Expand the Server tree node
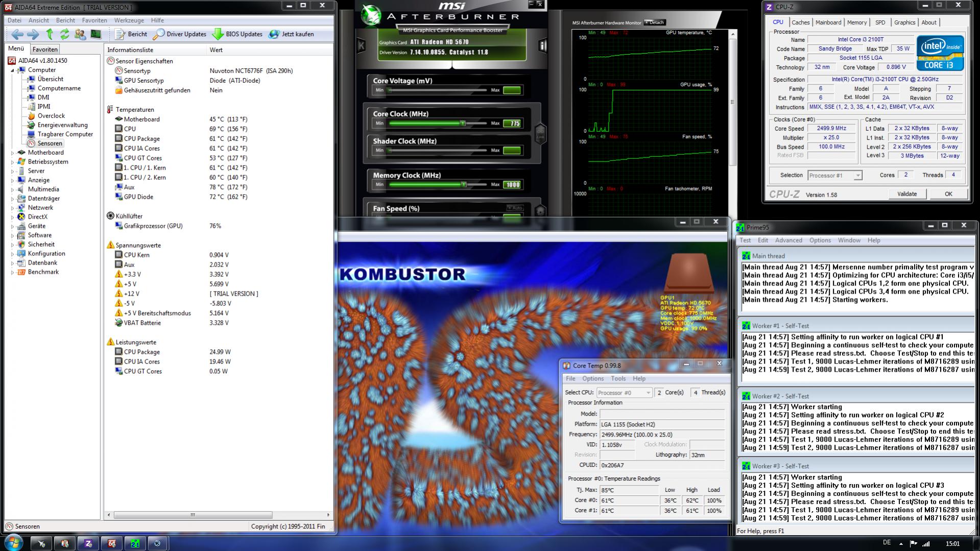Screen dimensions: 980x551 [x=12, y=171]
